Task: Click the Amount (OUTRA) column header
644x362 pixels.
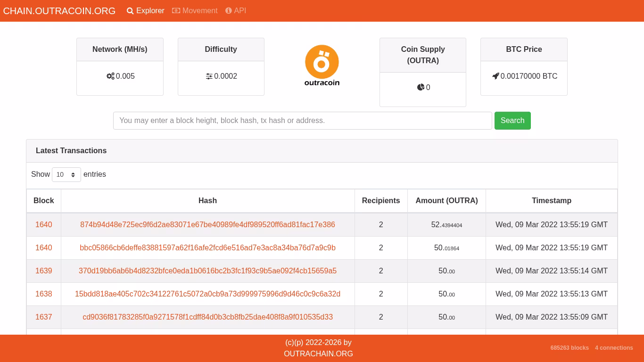Action: tap(446, 201)
